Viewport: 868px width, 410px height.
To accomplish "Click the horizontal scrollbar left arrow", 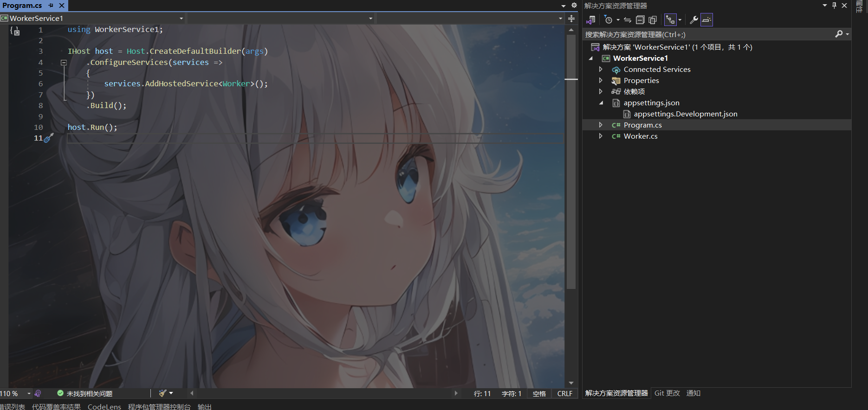I will (x=192, y=393).
